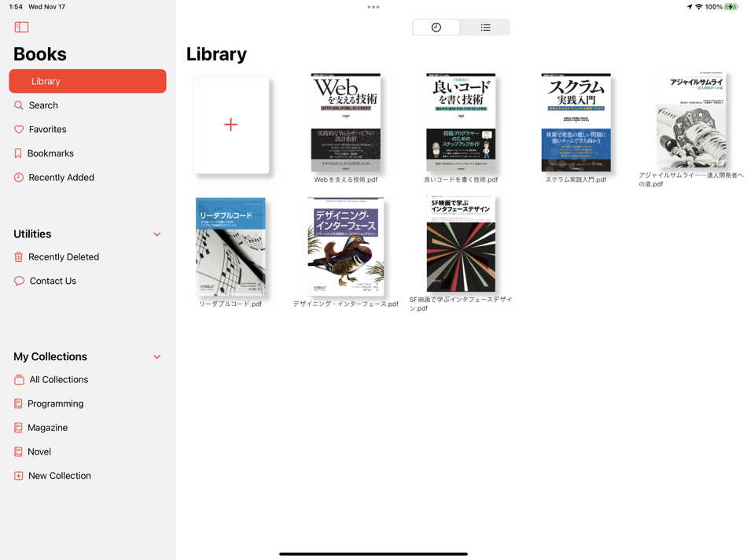Image resolution: width=747 pixels, height=560 pixels.
Task: Tap the three-dot multitasking indicator
Action: click(x=373, y=7)
